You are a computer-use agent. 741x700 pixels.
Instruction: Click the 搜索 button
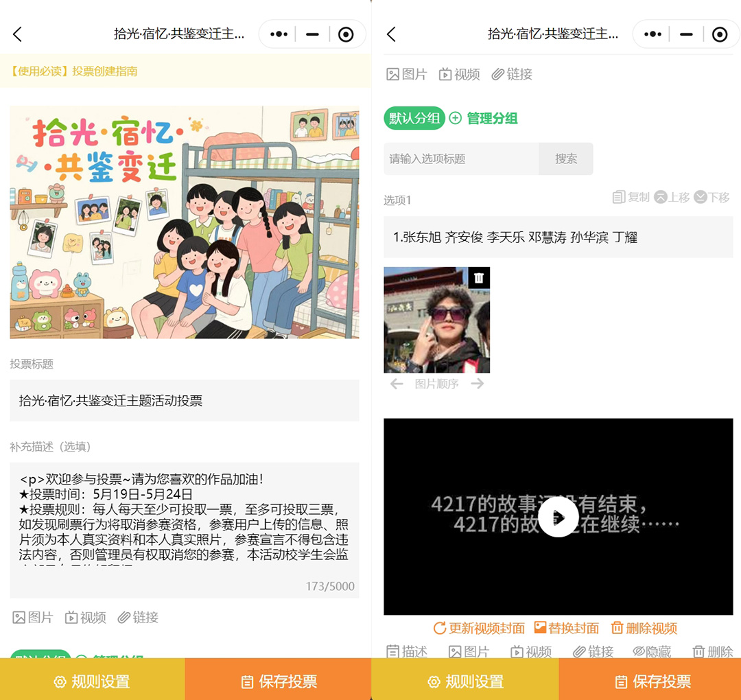(566, 159)
